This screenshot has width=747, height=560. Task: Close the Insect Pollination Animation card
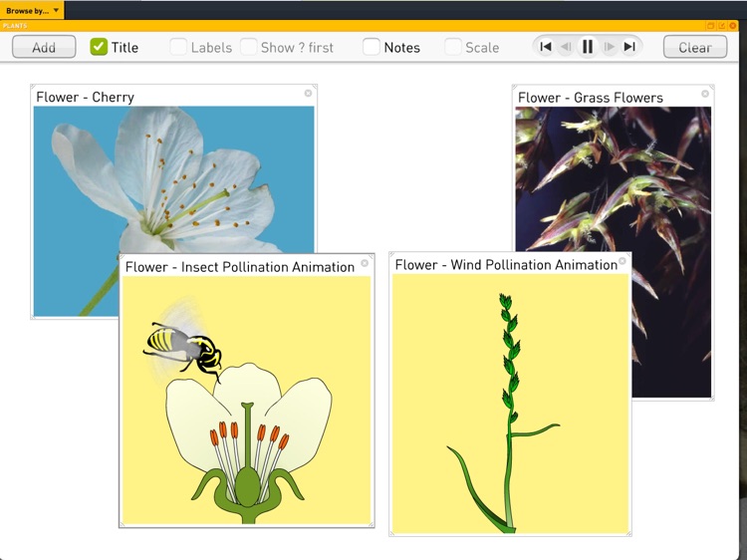(x=365, y=263)
